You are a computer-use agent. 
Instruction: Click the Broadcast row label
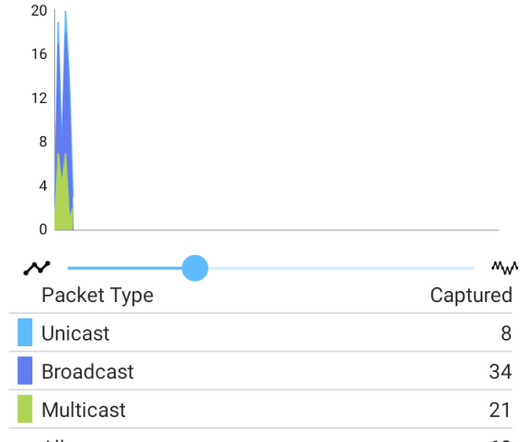88,372
